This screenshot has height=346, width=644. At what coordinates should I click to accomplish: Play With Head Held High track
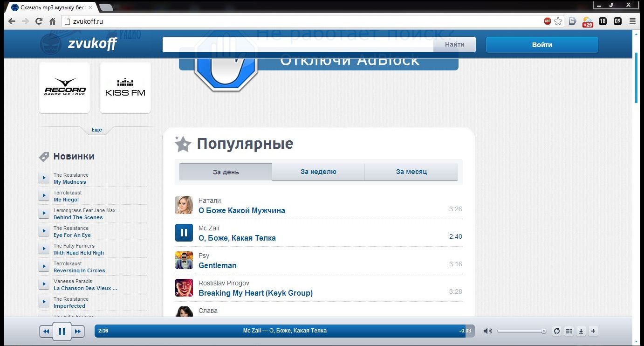pos(44,249)
